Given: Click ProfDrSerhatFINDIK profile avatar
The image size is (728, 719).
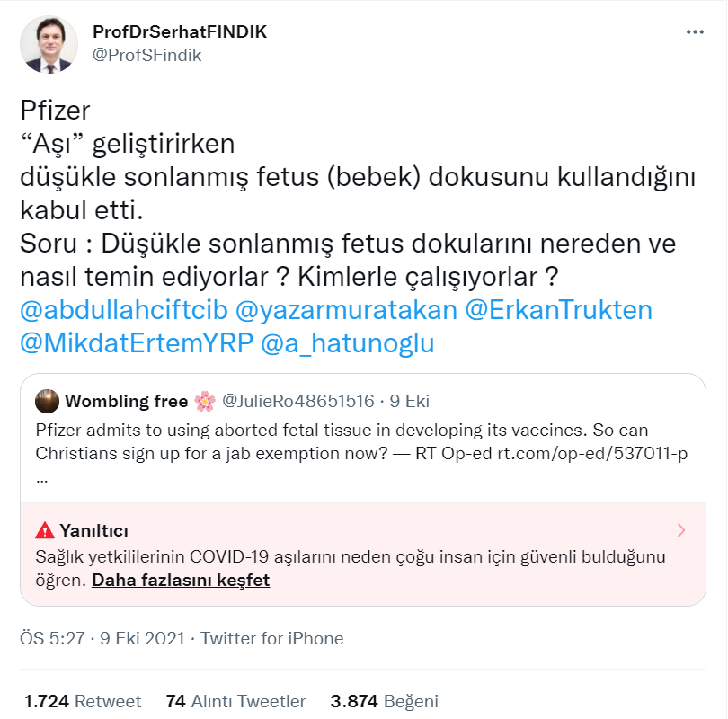Looking at the screenshot, I should click(50, 43).
